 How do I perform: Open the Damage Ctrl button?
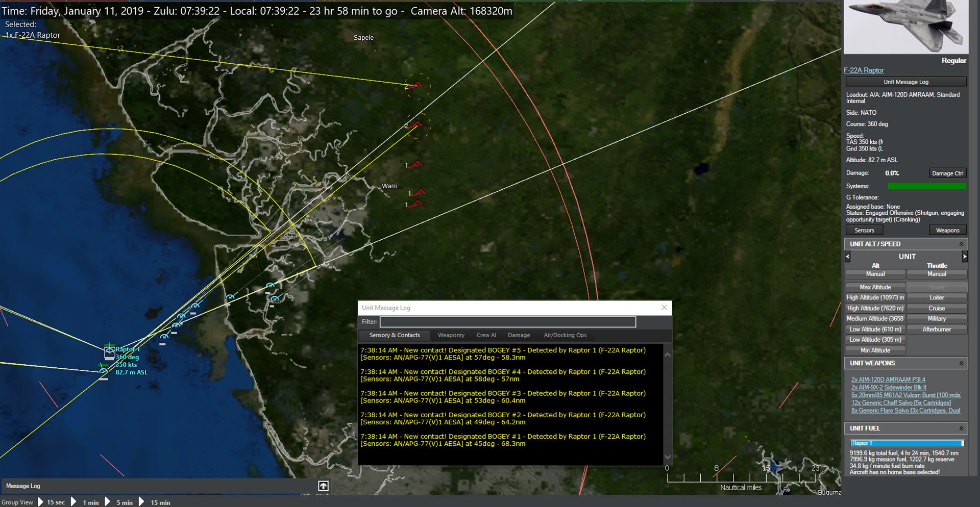[x=947, y=173]
